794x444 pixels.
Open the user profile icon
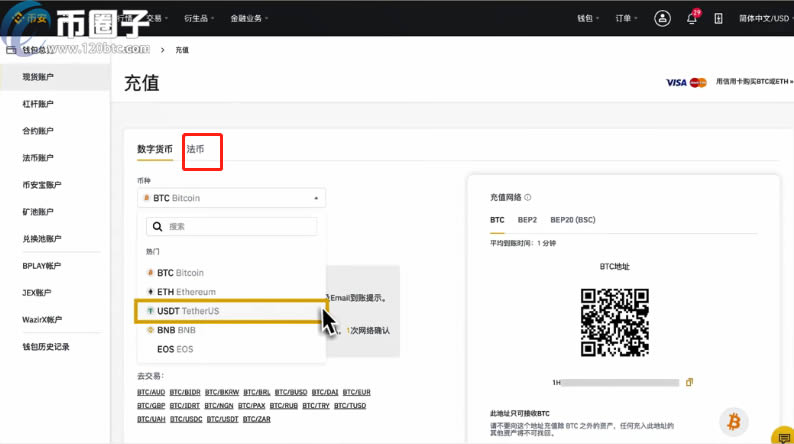662,18
